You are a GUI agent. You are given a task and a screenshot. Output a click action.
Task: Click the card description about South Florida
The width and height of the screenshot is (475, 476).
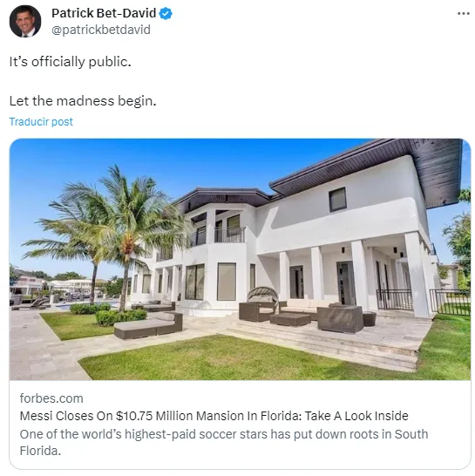tap(224, 442)
